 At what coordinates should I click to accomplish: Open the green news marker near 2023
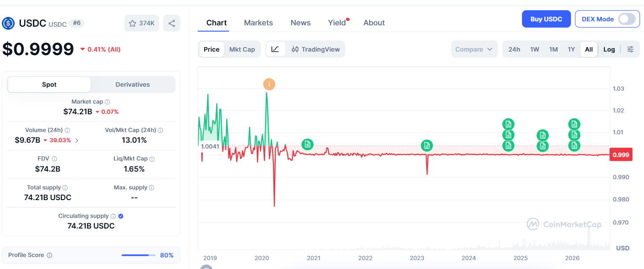point(427,145)
